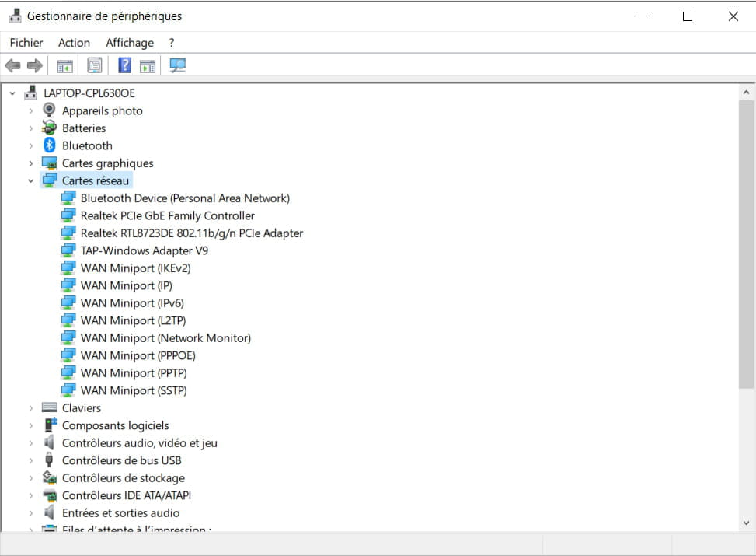Select the Bluetooth category label
This screenshot has height=556, width=756.
87,145
